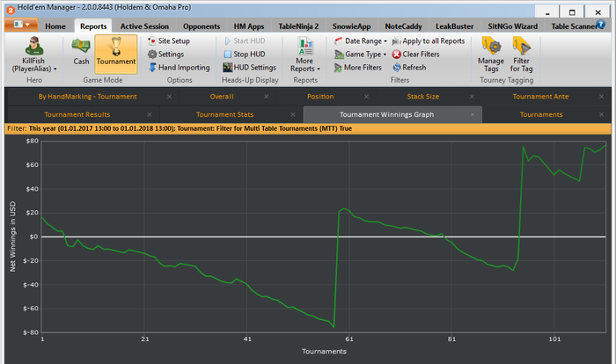
Task: Close the Tournament Stats report tab
Action: 293,114
